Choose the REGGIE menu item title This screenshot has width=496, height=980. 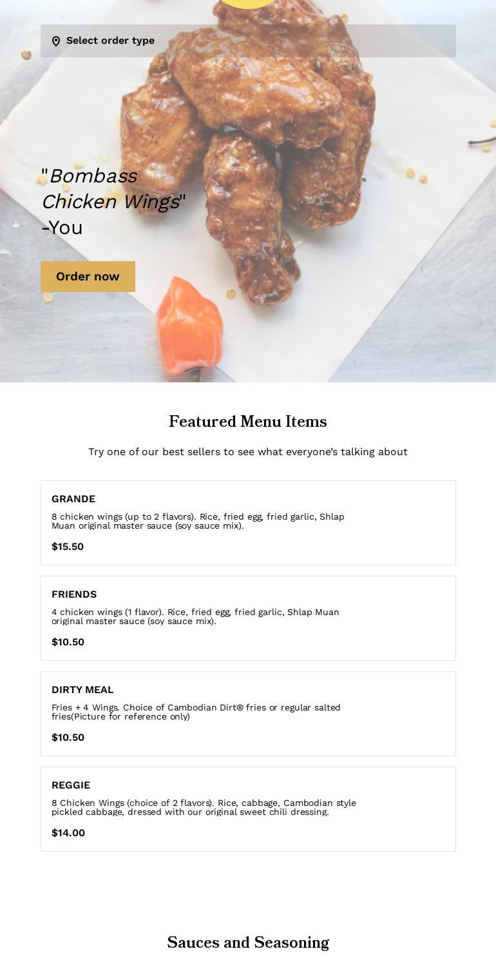(71, 785)
